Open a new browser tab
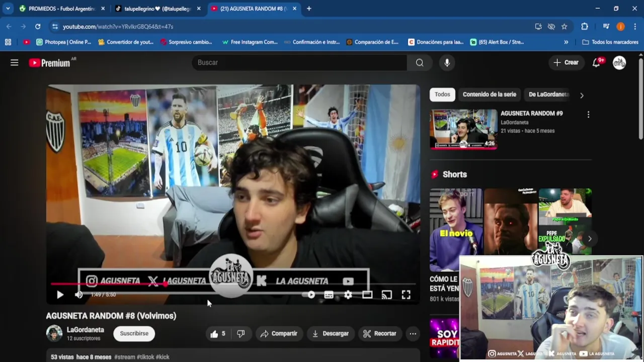This screenshot has width=644, height=362. pos(309,9)
